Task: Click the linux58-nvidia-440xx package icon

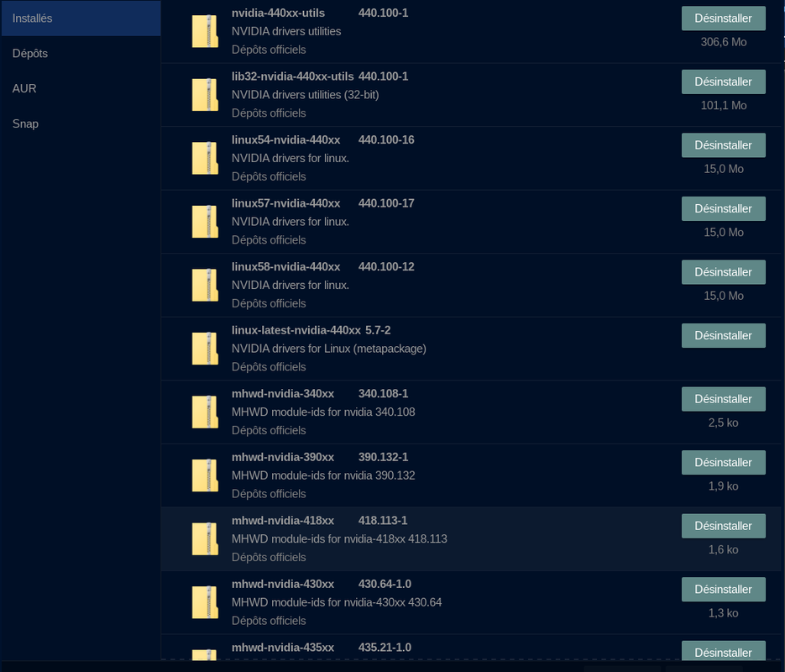Action: 205,285
